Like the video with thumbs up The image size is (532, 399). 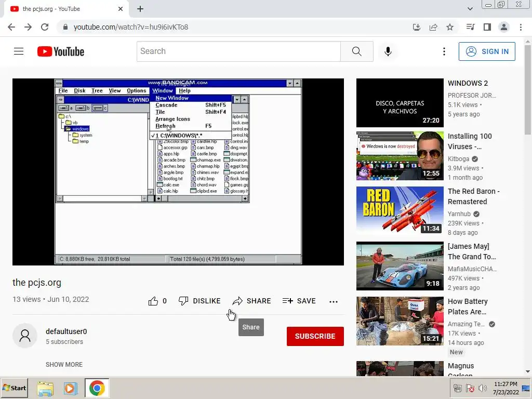point(153,301)
